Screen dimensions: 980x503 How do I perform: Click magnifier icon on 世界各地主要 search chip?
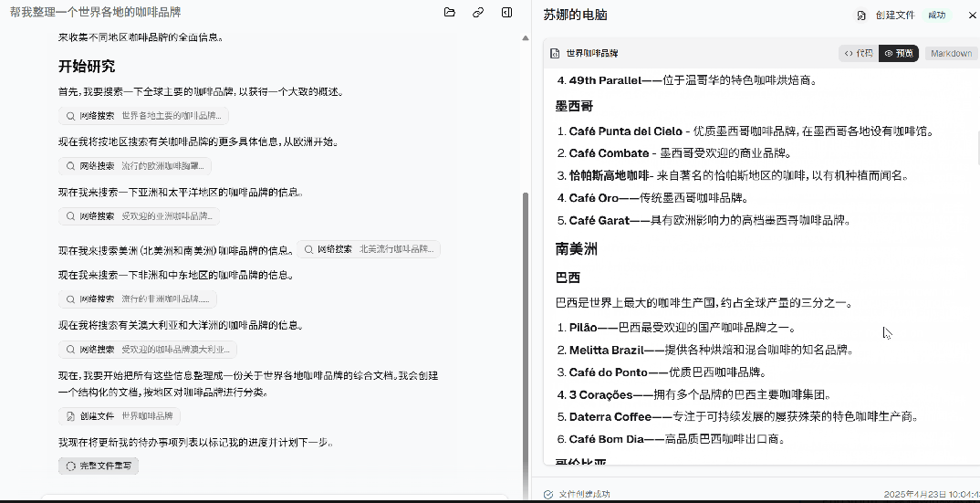tap(70, 116)
